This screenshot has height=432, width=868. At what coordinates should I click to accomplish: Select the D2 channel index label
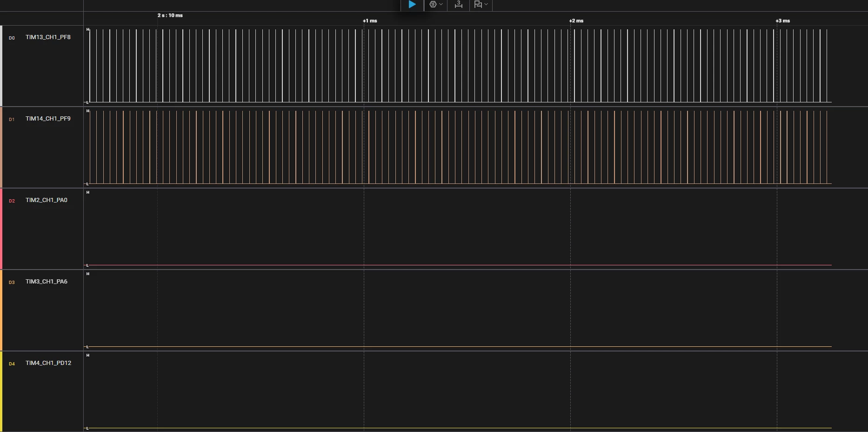coord(12,201)
